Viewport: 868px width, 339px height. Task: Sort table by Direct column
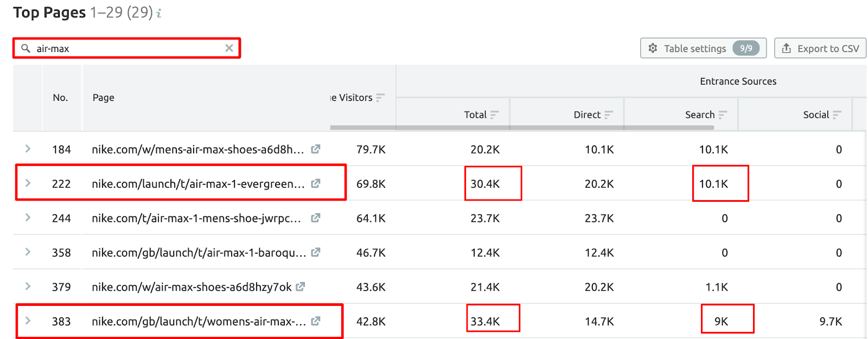coord(609,115)
